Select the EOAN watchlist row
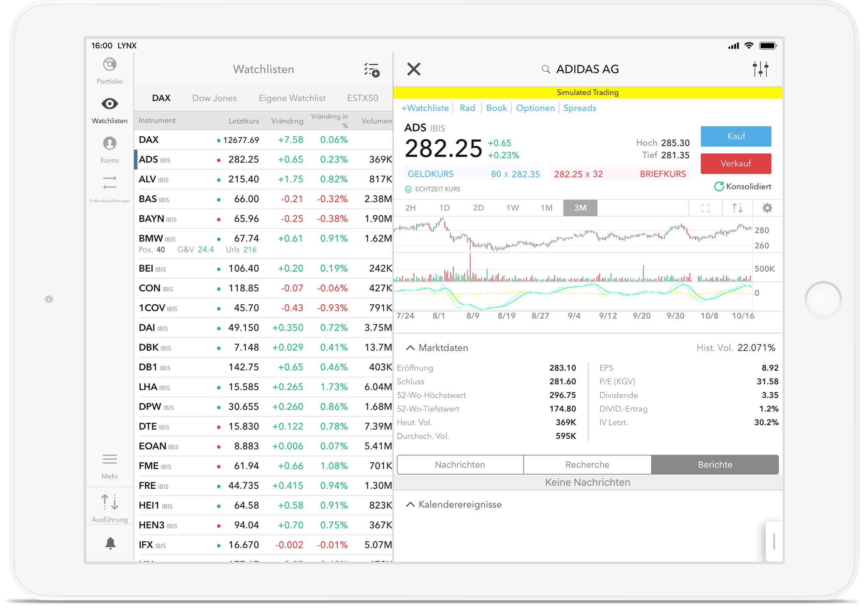This screenshot has height=608, width=868. click(x=264, y=446)
